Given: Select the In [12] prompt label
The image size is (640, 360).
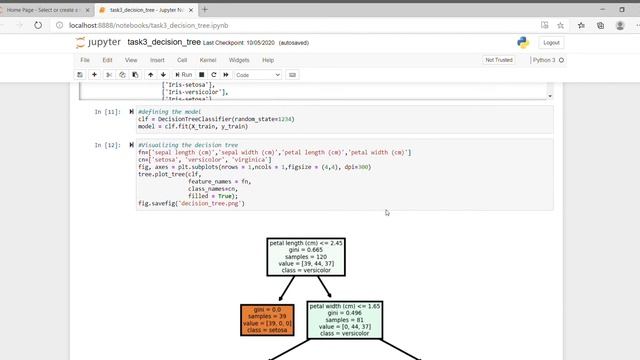Looking at the screenshot, I should point(107,145).
